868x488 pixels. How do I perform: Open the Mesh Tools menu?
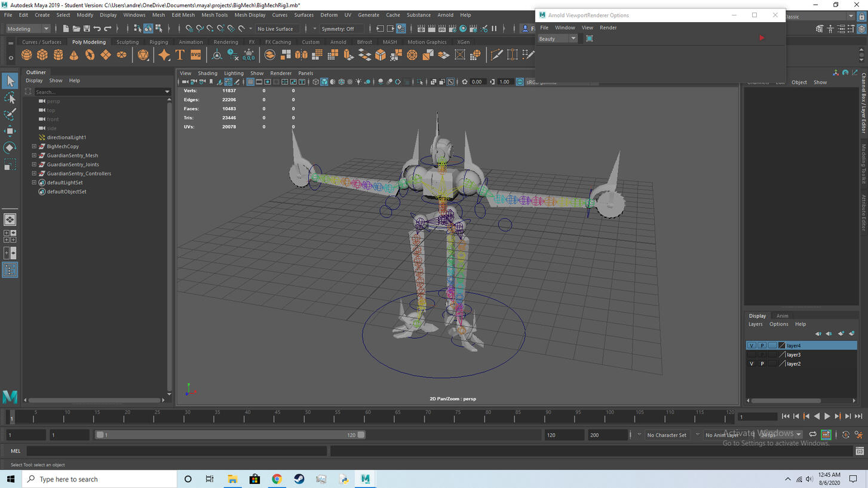[x=214, y=15]
